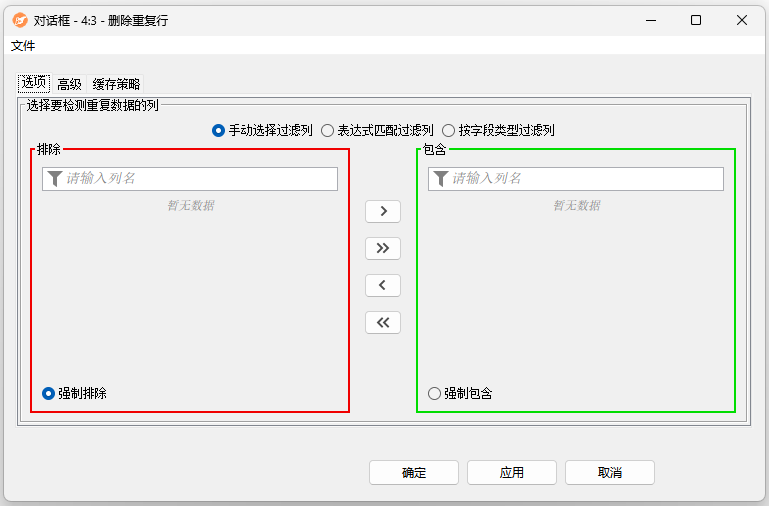This screenshot has height=506, width=769.
Task: Enable the 强制包含 radio button
Action: click(x=434, y=394)
